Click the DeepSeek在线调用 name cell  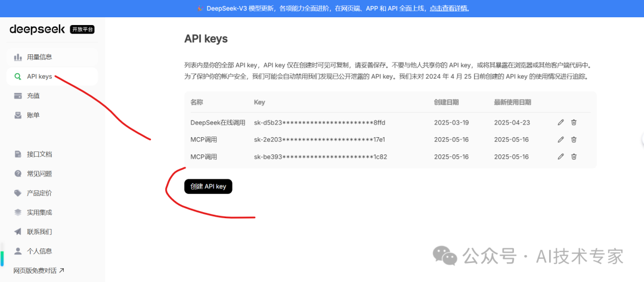(x=218, y=122)
